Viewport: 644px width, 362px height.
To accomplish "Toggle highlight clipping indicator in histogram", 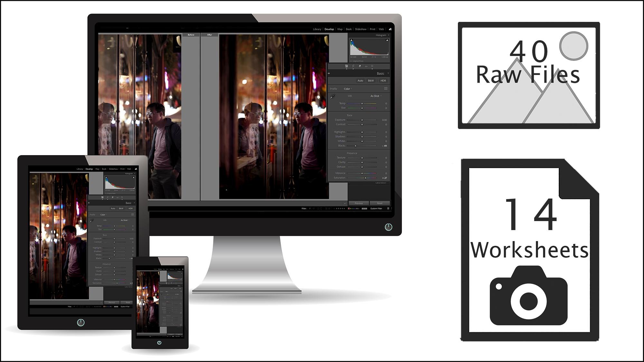I will [x=387, y=41].
